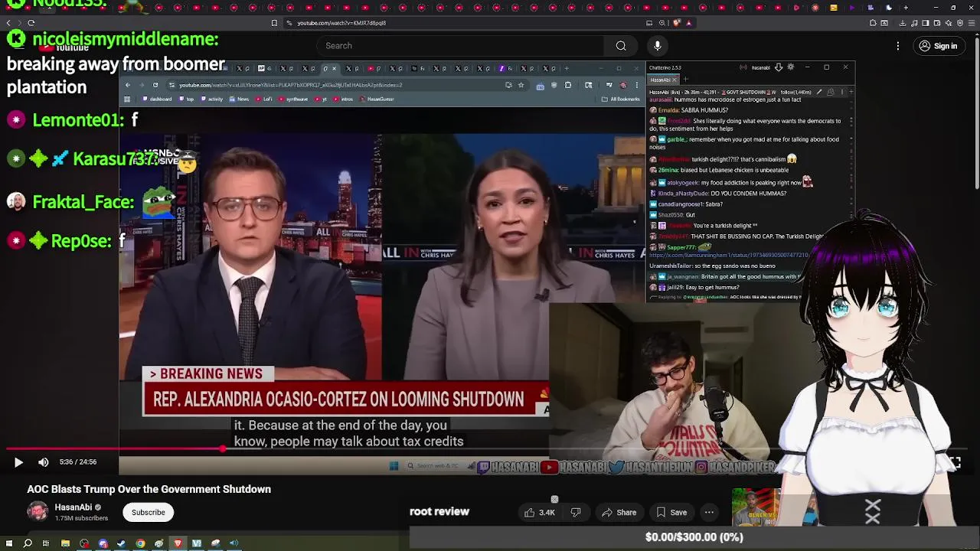Click the 1.75M subscribers text

(x=81, y=518)
